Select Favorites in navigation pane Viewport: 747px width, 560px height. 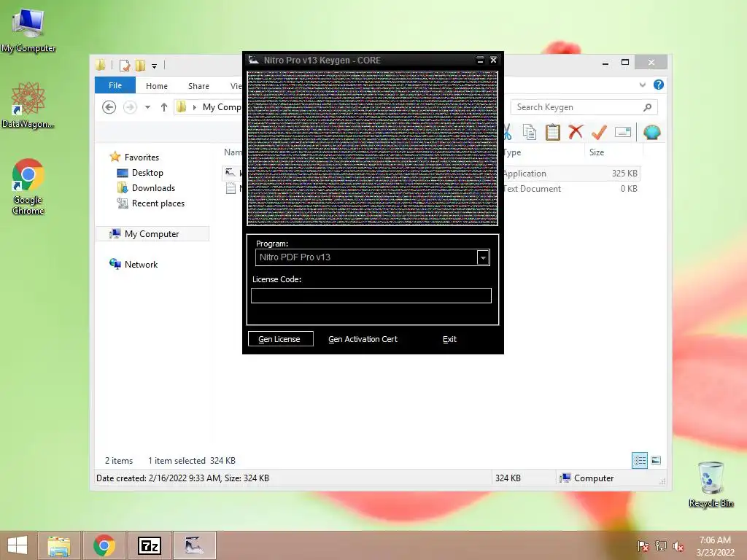pos(142,157)
